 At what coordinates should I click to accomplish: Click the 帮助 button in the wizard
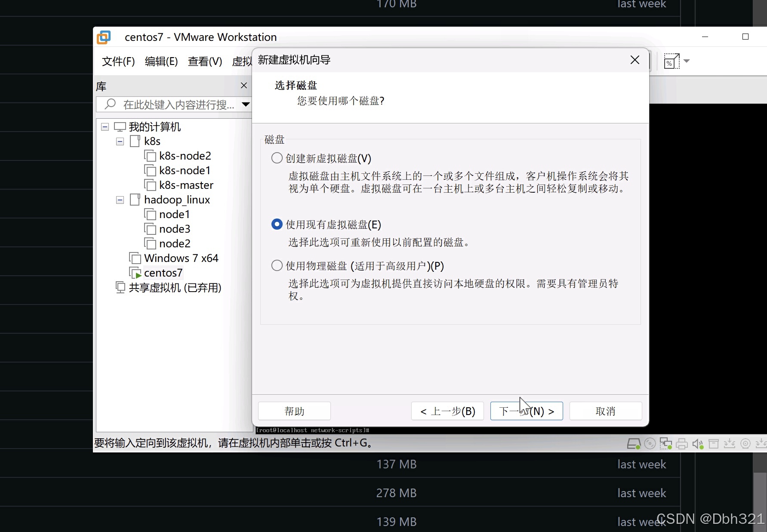(x=294, y=411)
